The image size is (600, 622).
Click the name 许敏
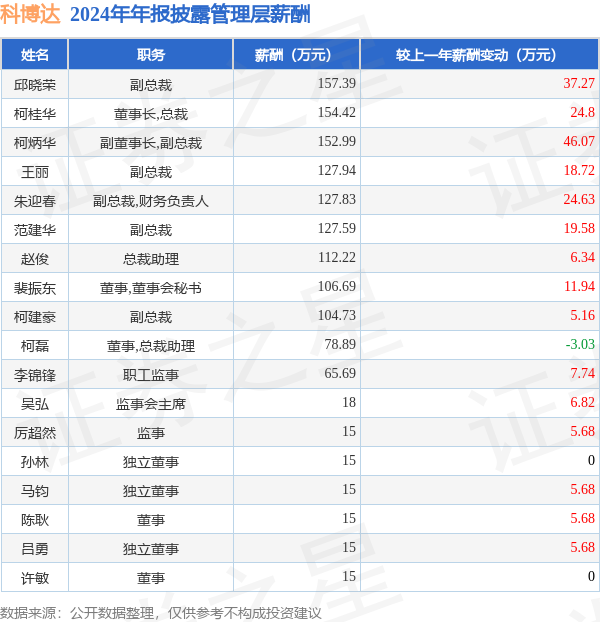35,578
